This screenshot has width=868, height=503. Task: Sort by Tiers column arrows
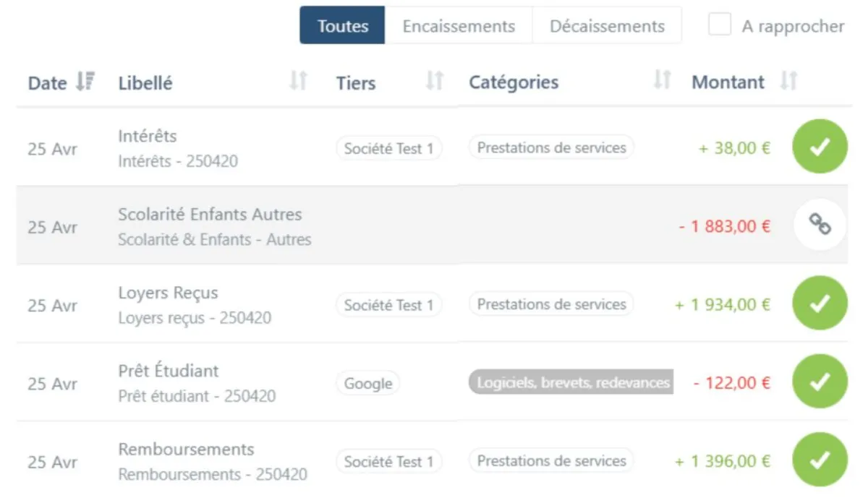click(434, 81)
